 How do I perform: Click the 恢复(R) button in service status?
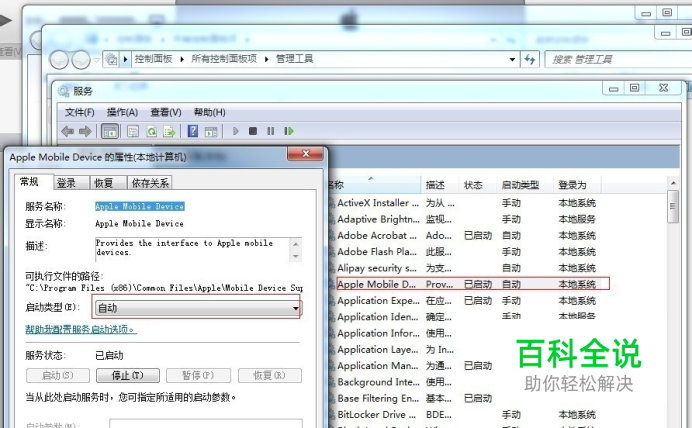point(270,375)
